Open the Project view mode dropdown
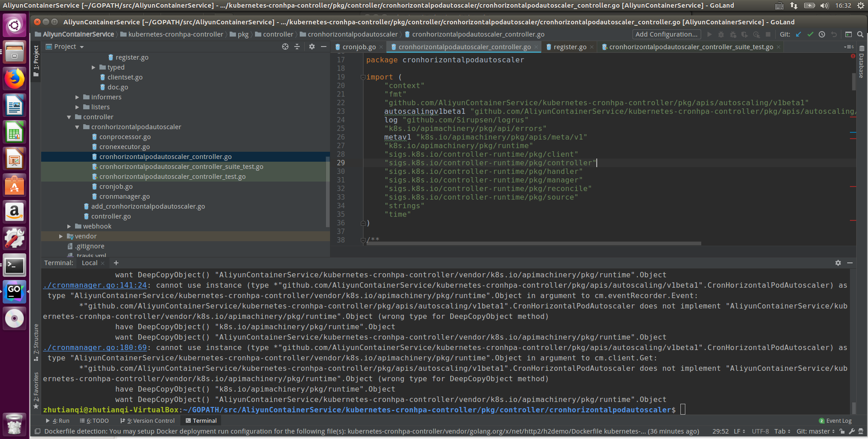This screenshot has width=868, height=439. coord(81,47)
